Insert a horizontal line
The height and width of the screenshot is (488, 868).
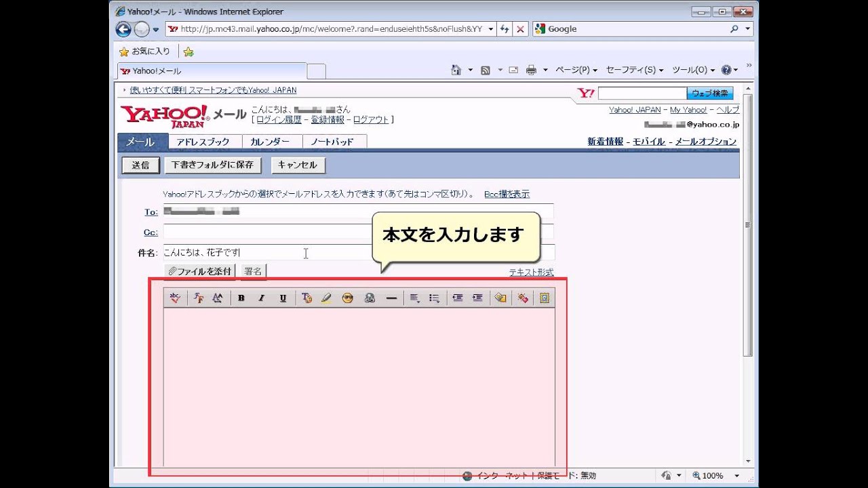tap(391, 298)
